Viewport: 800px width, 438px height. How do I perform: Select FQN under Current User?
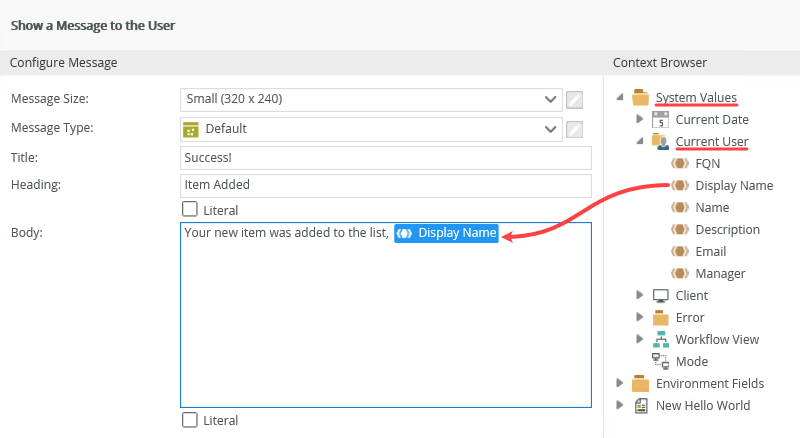point(708,163)
